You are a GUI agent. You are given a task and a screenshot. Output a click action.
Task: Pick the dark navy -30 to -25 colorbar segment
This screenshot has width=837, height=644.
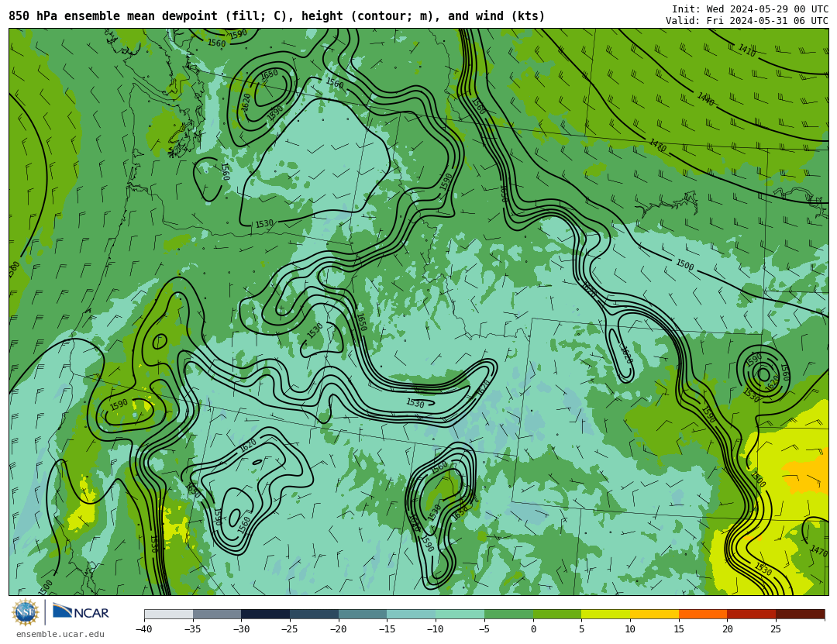(266, 615)
